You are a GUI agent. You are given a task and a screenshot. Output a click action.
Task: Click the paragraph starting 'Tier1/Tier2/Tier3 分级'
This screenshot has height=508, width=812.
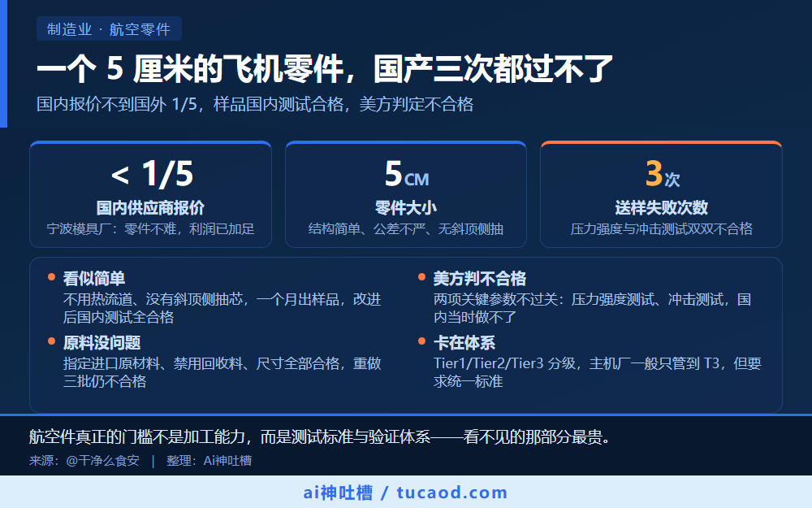click(597, 372)
